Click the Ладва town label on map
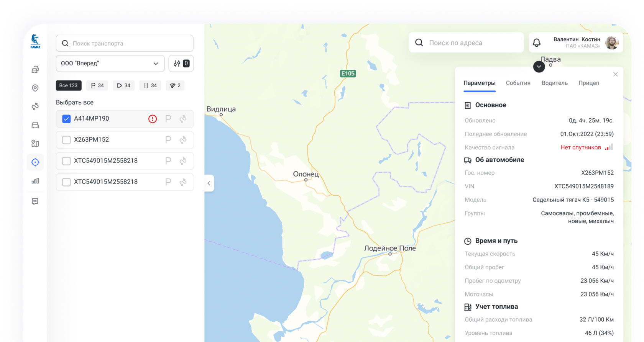Screen dimensions: 644x342 coord(551,59)
